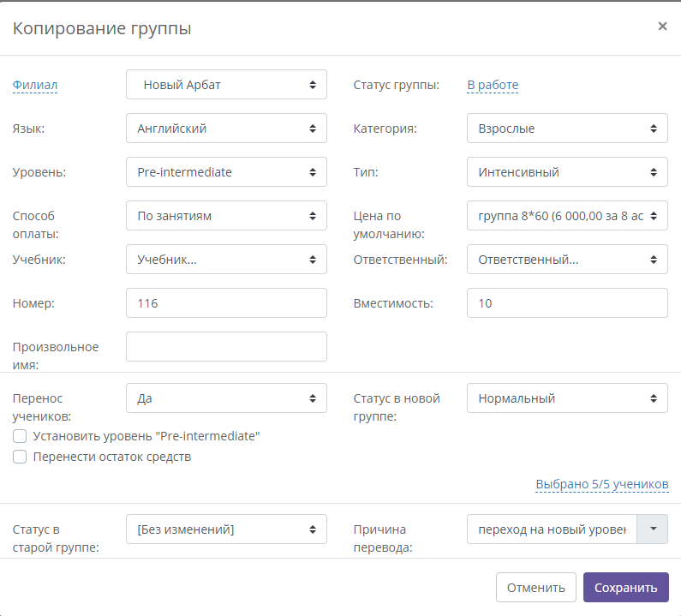The height and width of the screenshot is (616, 681).
Task: Click the Копирование группы title text
Action: 102,28
